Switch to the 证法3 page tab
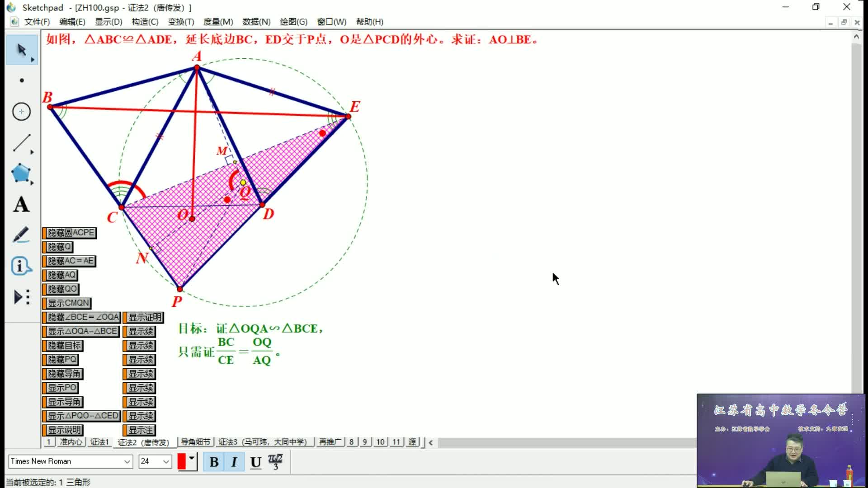The height and width of the screenshot is (488, 868). (x=262, y=442)
